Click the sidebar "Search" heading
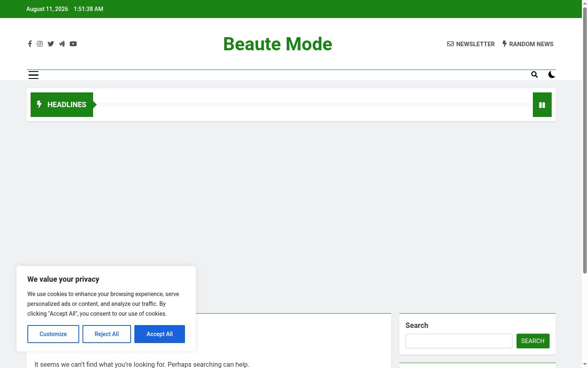Viewport: 588px width, 368px height. coord(417,325)
